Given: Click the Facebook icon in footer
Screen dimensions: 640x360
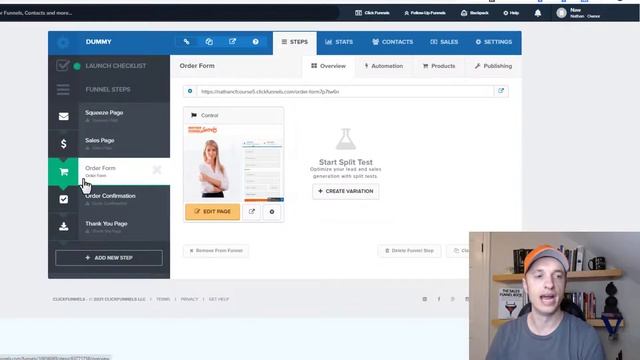Looking at the screenshot, I should (x=439, y=299).
